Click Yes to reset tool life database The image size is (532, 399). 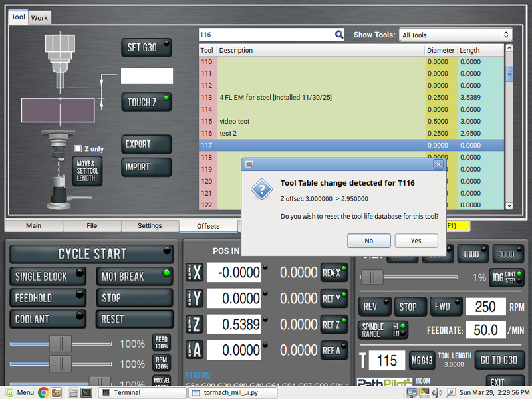click(416, 241)
